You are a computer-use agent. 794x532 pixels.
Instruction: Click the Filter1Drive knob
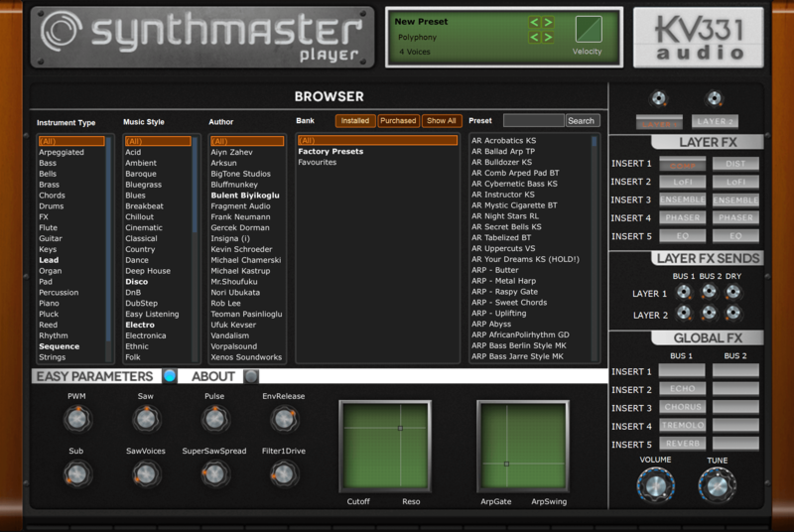click(x=284, y=473)
